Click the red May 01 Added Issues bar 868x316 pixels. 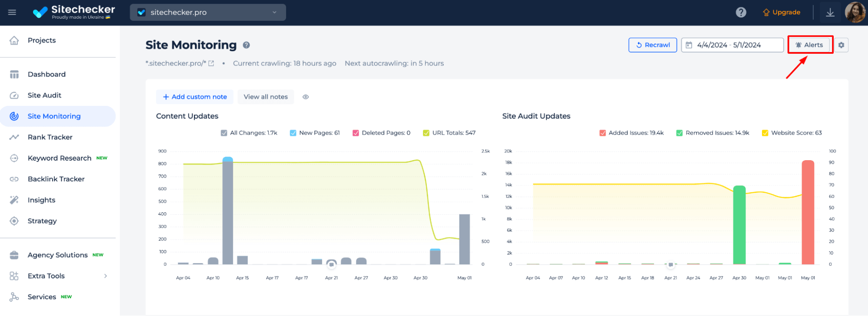(808, 212)
